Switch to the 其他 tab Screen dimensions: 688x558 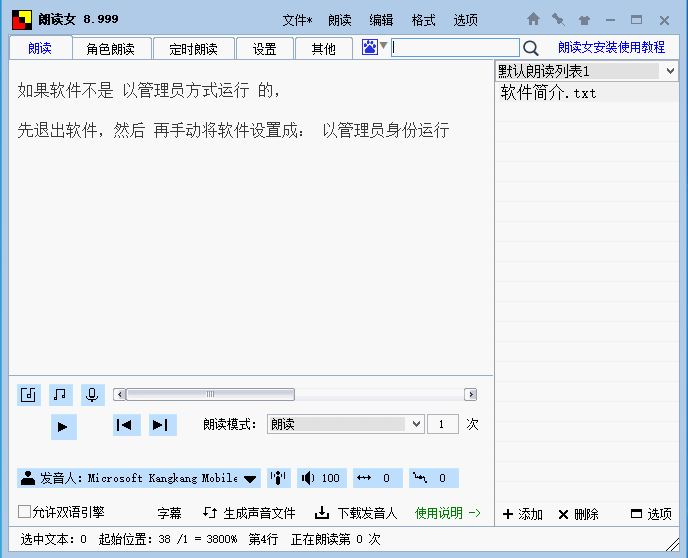click(324, 48)
